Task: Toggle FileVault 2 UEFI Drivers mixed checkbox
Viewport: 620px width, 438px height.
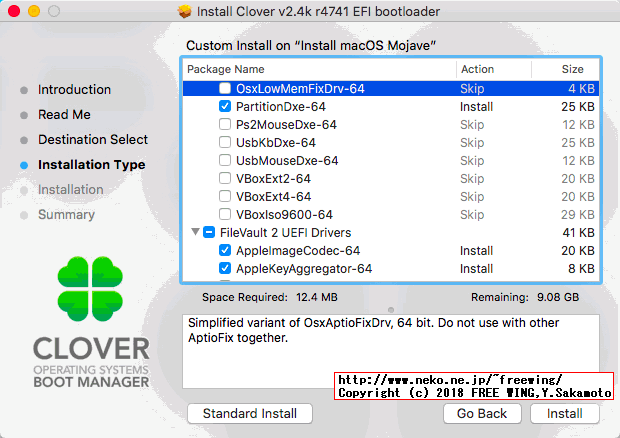Action: tap(209, 232)
